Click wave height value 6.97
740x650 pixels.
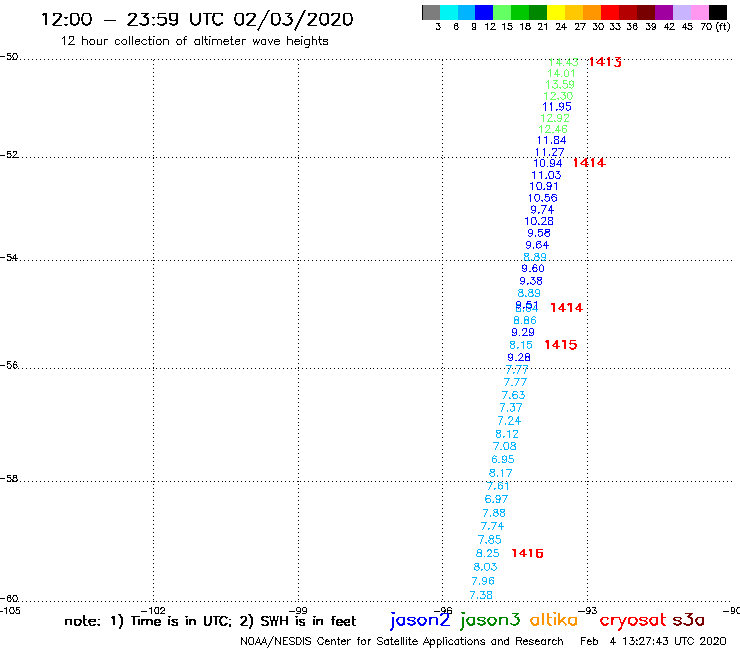tap(496, 499)
